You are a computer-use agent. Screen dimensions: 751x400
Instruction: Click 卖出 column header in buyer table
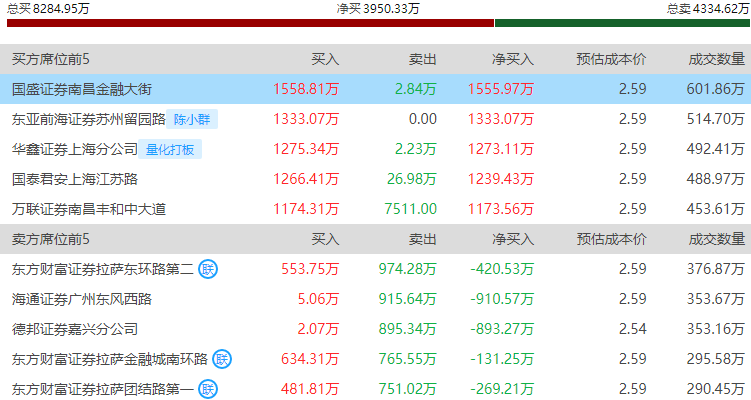(423, 59)
